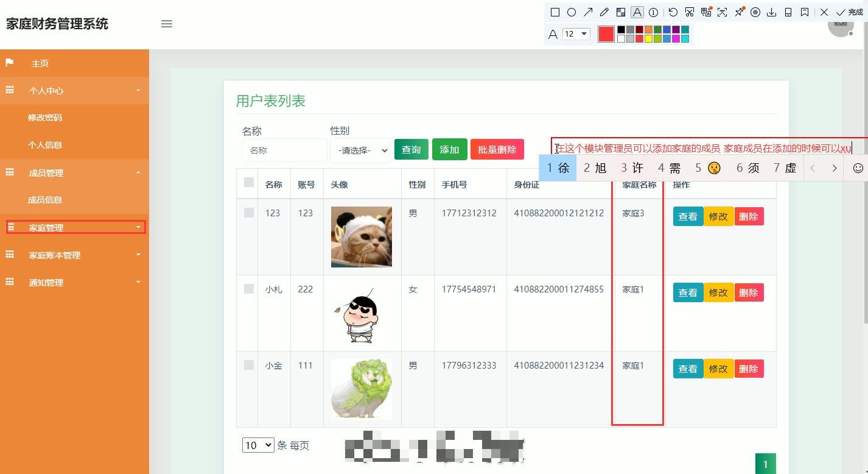Click the green 查询 search button
Screen dimensions: 868x474
411,148
